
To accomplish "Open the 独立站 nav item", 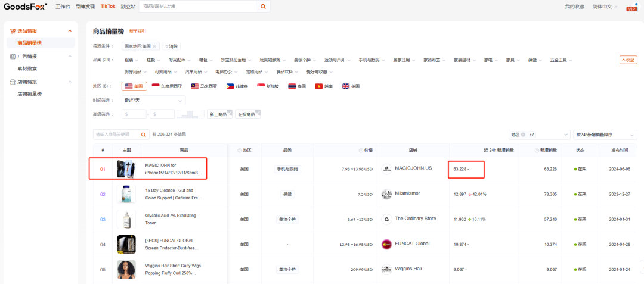I will tap(128, 7).
